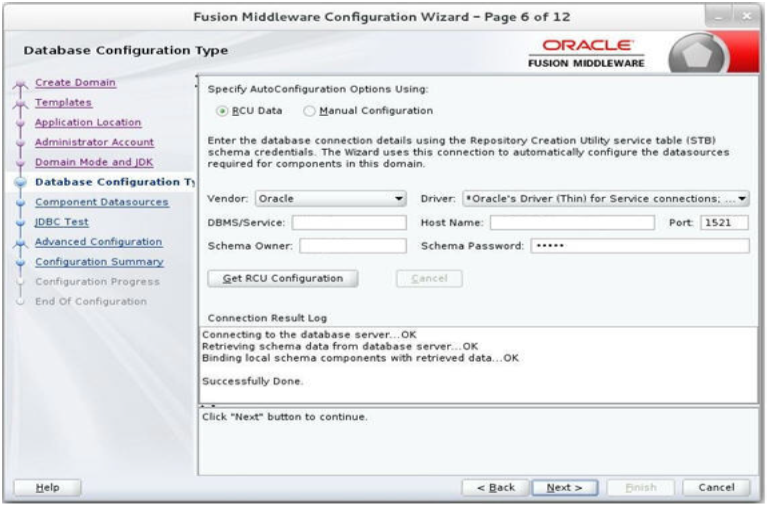The image size is (769, 505).
Task: Click the Component Datasources step bullet icon
Action: coord(20,202)
